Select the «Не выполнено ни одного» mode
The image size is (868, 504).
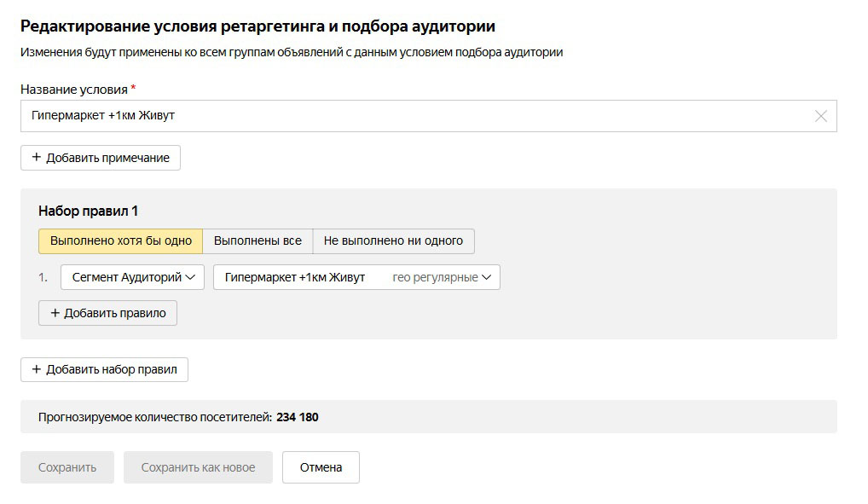(x=394, y=240)
